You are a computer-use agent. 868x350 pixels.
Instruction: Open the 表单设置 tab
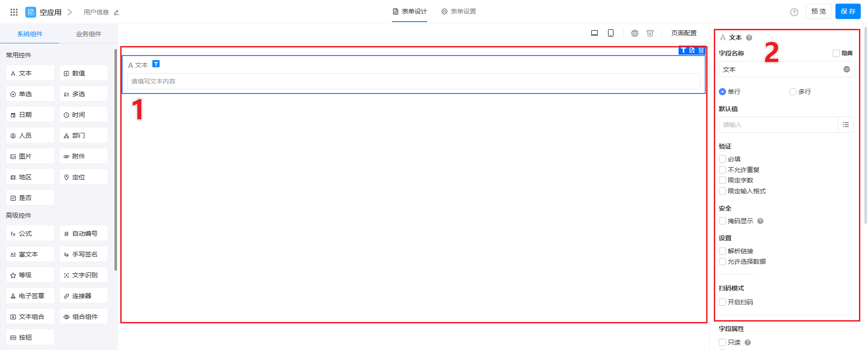pyautogui.click(x=458, y=11)
